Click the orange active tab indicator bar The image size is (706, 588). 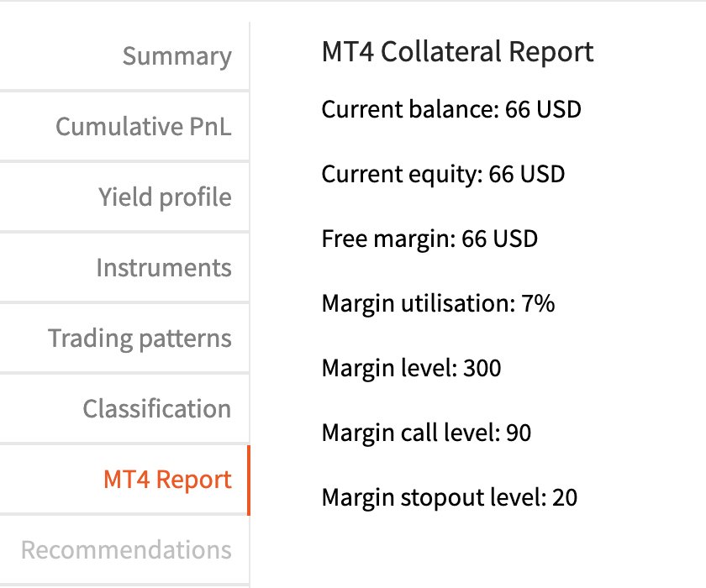pos(249,480)
